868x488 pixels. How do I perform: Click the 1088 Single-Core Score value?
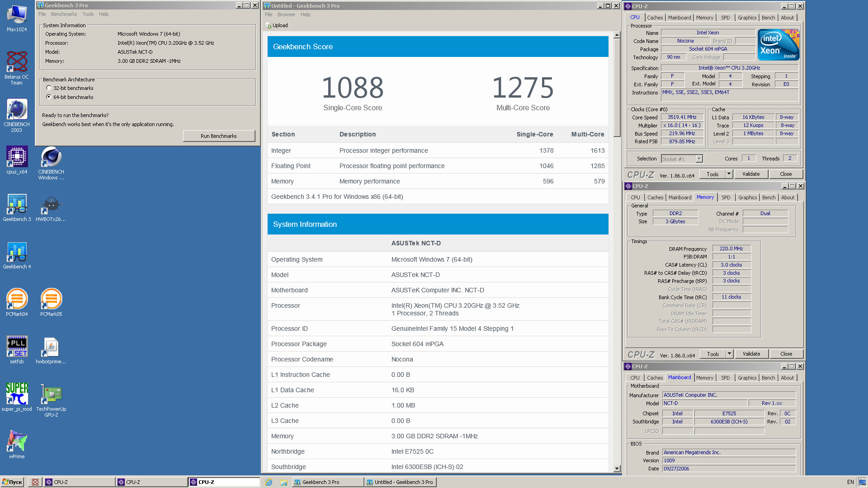[353, 88]
